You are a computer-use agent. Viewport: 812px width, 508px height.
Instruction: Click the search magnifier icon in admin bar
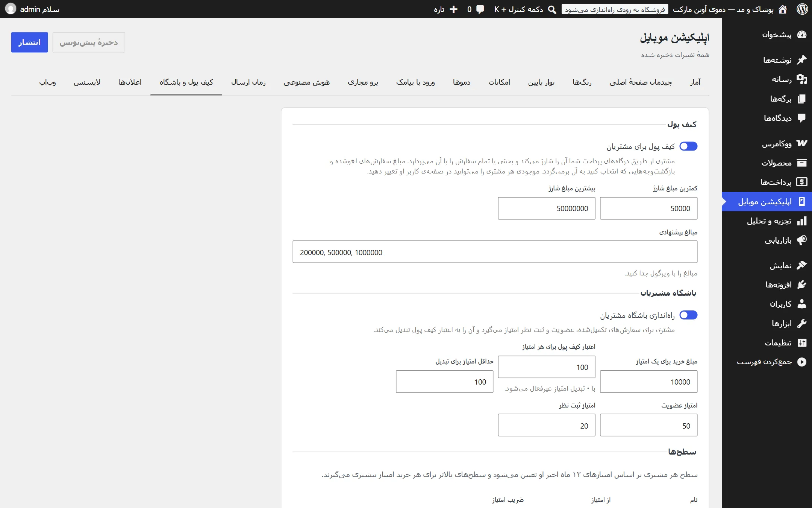click(552, 9)
